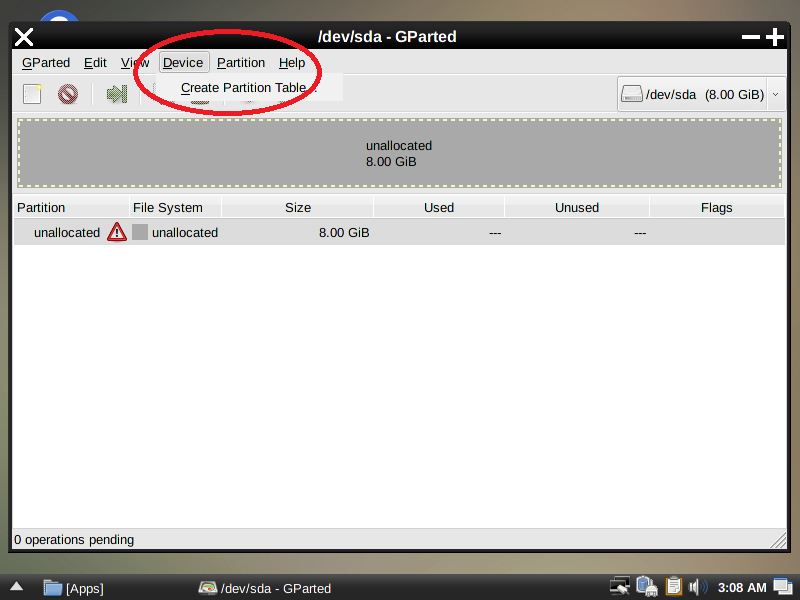Image resolution: width=800 pixels, height=600 pixels.
Task: Select the 'unallocated' partition name cell
Action: 67,233
